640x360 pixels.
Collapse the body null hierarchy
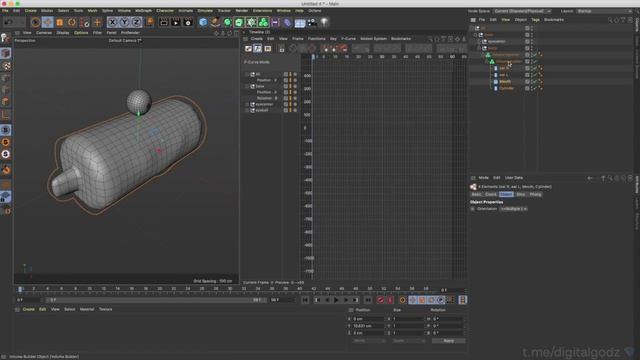point(479,48)
